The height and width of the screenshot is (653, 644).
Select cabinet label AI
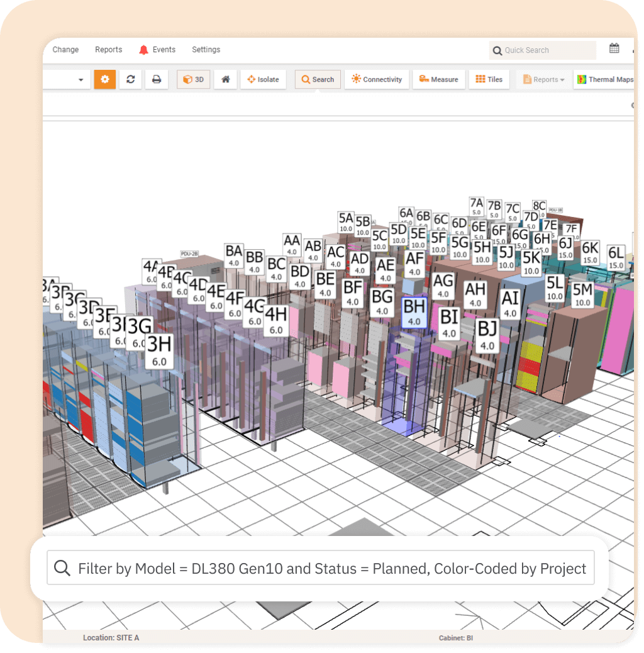tap(510, 305)
